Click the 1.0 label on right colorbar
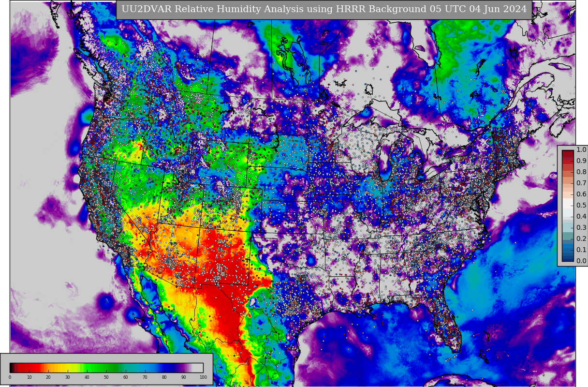The height and width of the screenshot is (387, 588). [581, 150]
